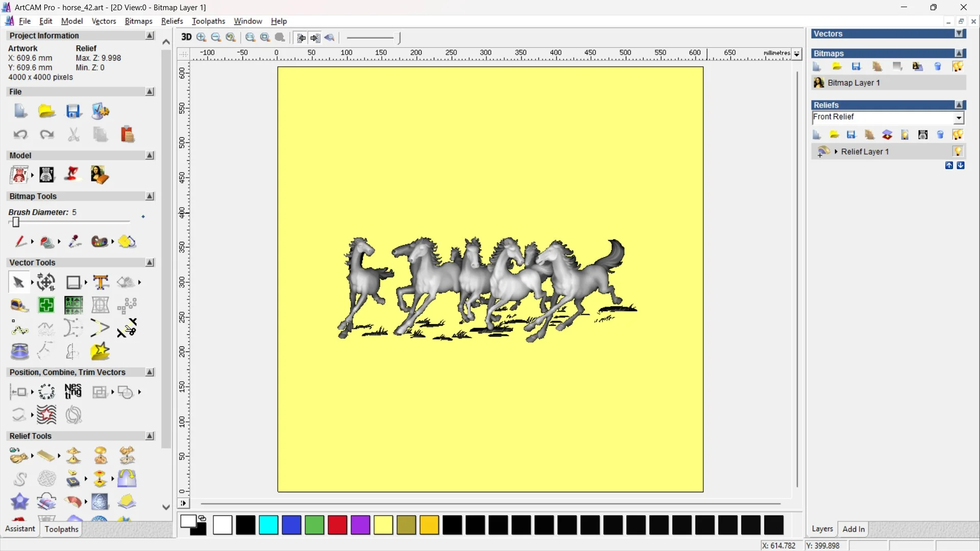Select the Create Text vector tool
980x551 pixels.
(101, 282)
